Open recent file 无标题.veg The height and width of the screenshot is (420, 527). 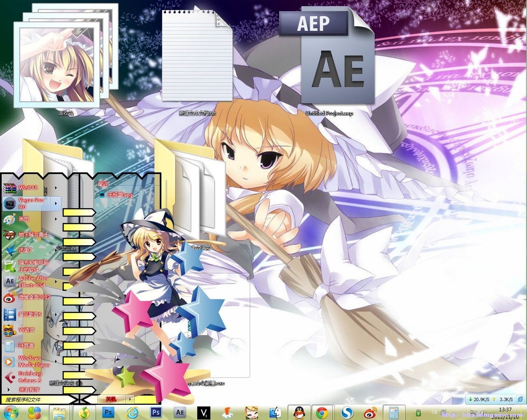click(x=119, y=195)
